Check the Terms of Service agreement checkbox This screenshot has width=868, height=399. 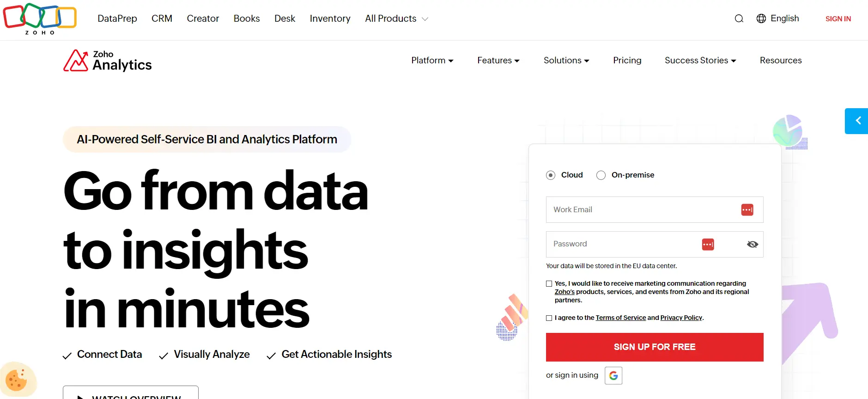[x=549, y=318]
